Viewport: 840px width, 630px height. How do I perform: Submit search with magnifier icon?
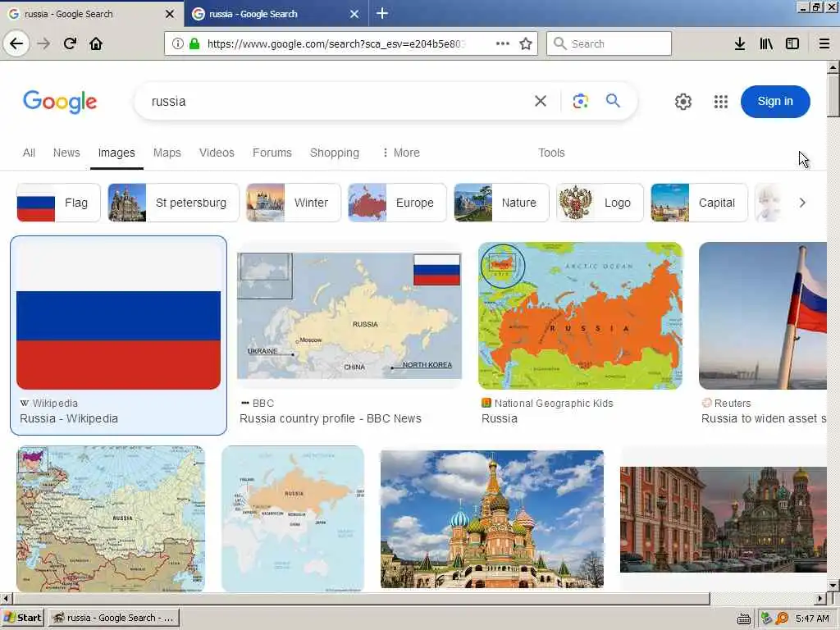coord(613,101)
